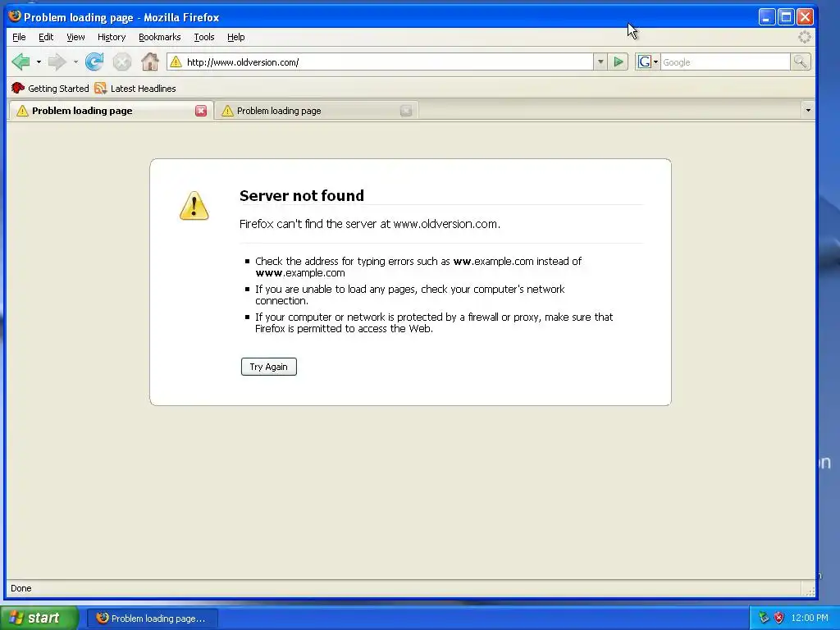This screenshot has height=630, width=840.
Task: Click the network tray icon
Action: [764, 618]
